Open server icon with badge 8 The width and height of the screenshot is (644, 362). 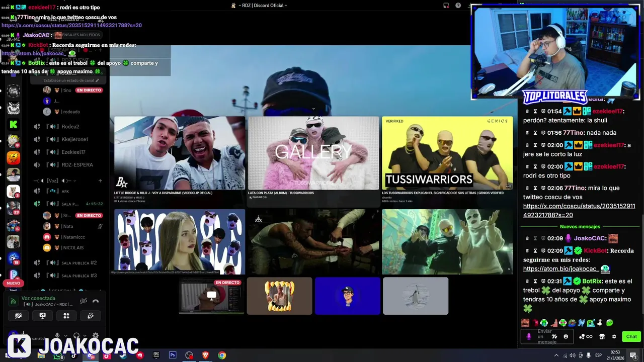(13, 141)
